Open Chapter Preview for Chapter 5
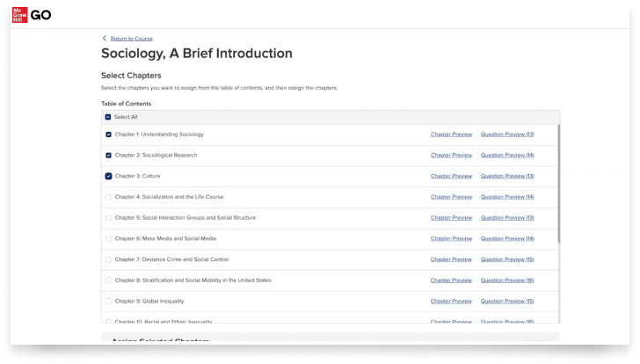Image resolution: width=640 pixels, height=364 pixels. pos(452,217)
